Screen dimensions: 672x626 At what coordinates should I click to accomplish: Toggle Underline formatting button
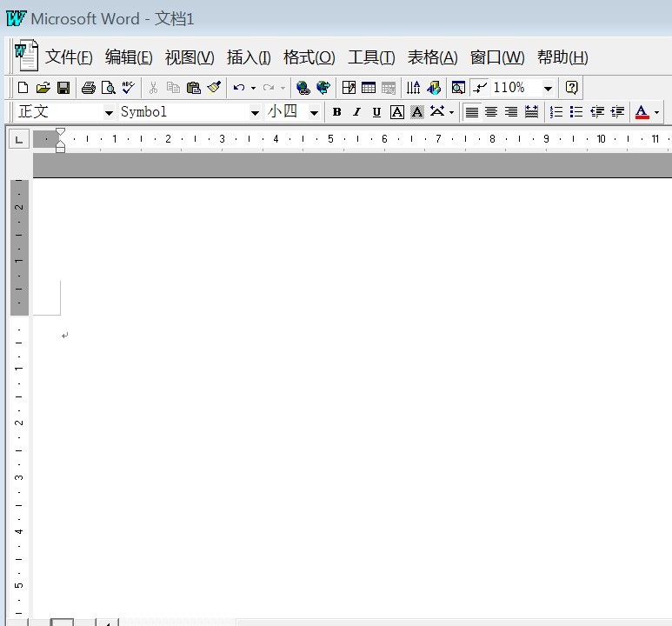click(376, 112)
